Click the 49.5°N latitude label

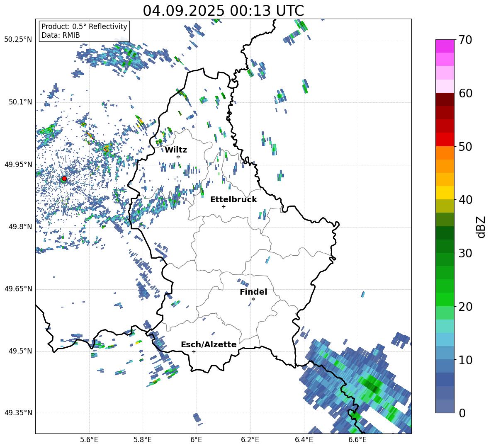click(x=20, y=351)
